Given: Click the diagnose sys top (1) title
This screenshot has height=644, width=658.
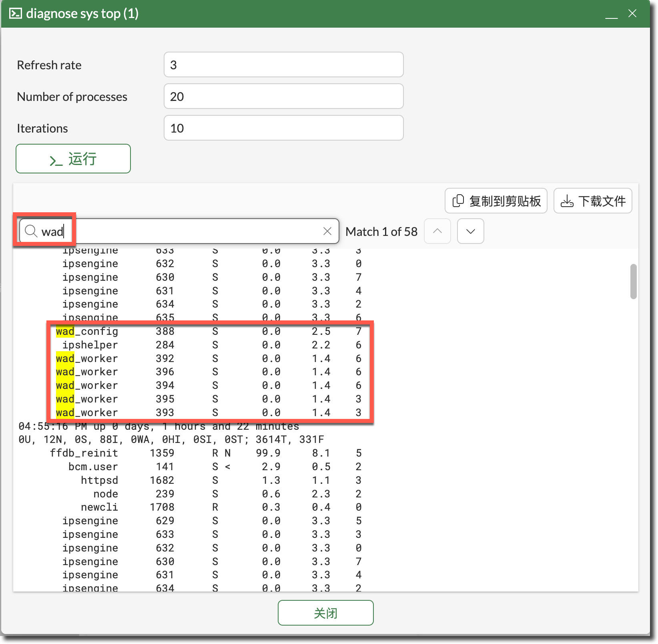Looking at the screenshot, I should [82, 14].
